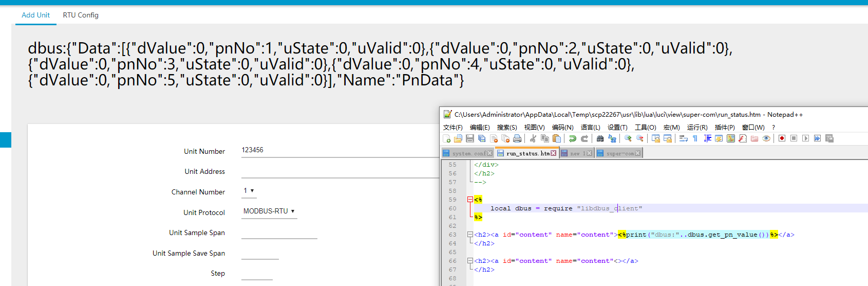
Task: Start macro recording with the red dot
Action: pyautogui.click(x=782, y=138)
